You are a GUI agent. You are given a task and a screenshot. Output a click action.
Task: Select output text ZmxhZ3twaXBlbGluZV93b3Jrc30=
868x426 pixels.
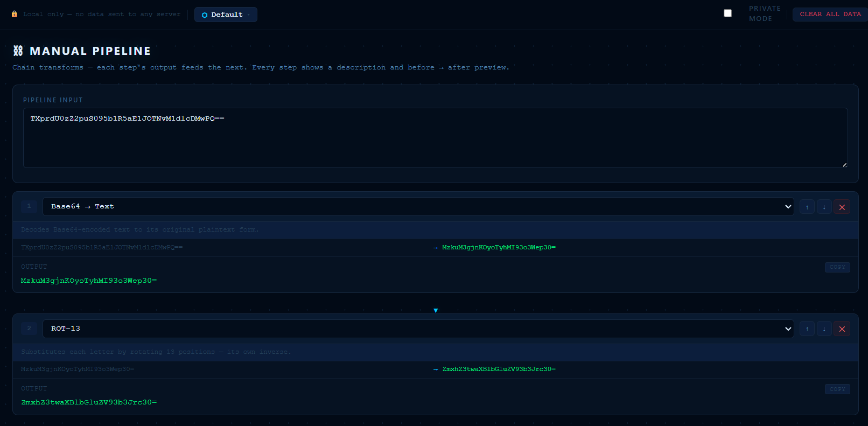tap(89, 402)
